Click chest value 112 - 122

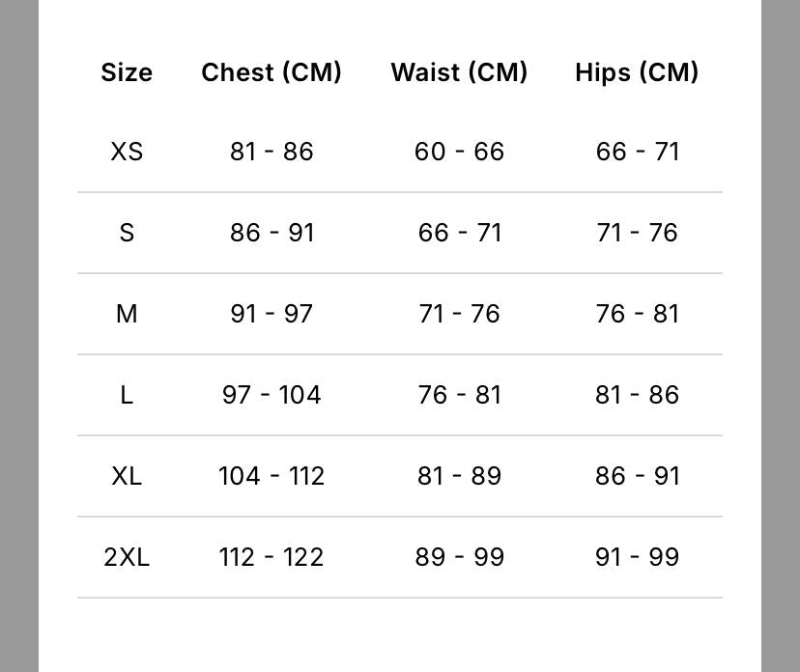[x=271, y=557]
